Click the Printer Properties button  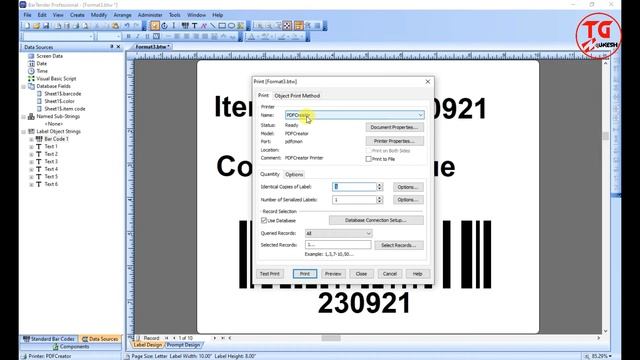point(394,141)
